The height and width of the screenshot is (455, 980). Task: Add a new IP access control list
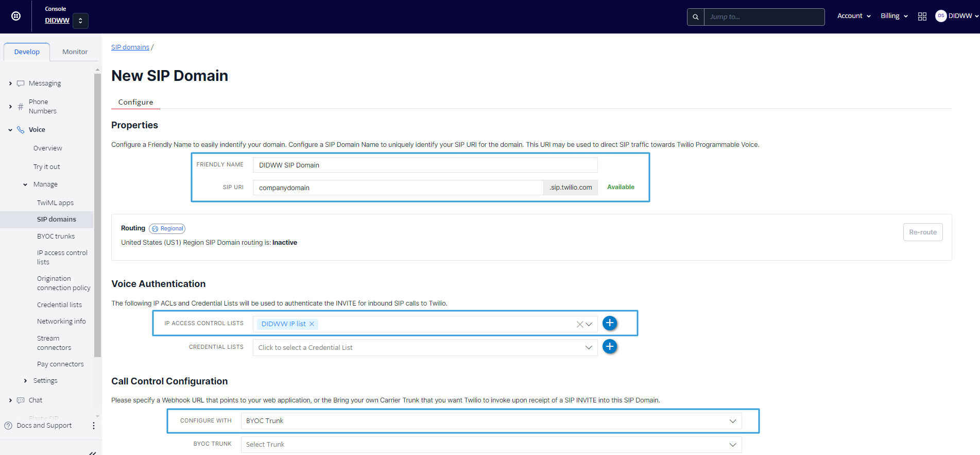[610, 323]
